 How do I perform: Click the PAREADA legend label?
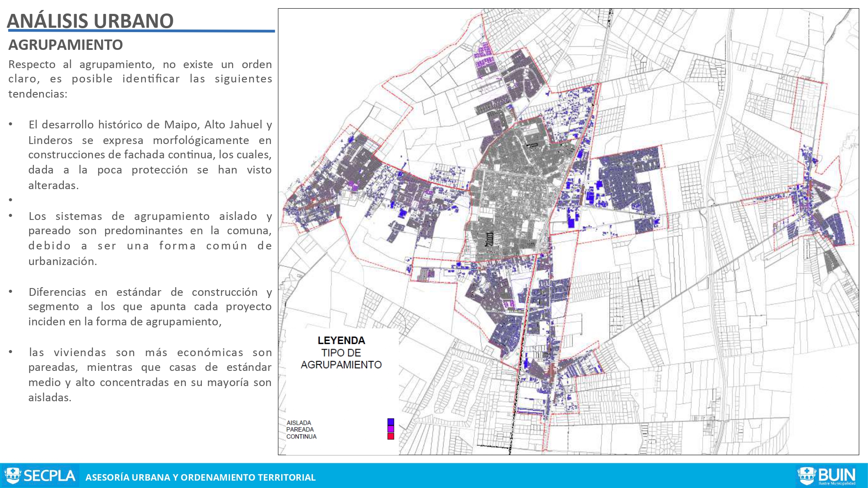pyautogui.click(x=300, y=429)
